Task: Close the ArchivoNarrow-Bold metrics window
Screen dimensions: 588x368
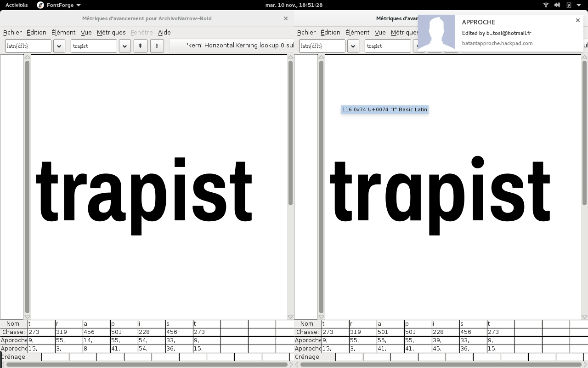Action: (285, 18)
